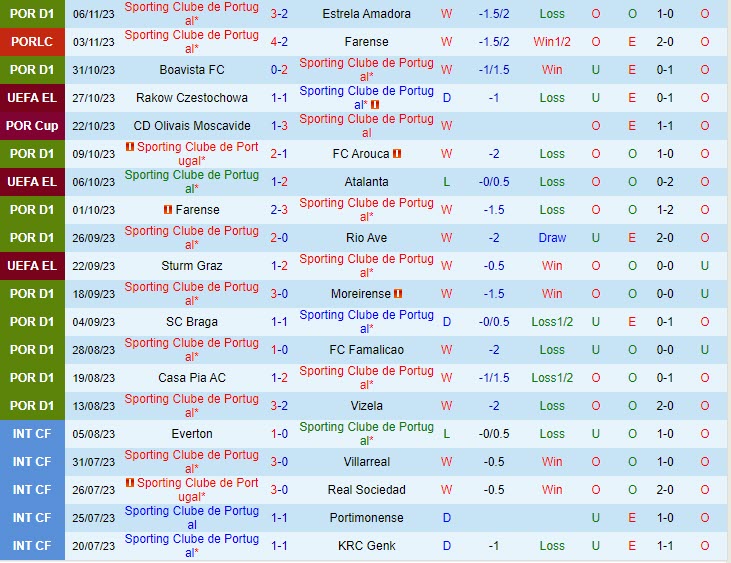Click the UEFA EL label on the 27/10/23 row
This screenshot has height=563, width=731.
pyautogui.click(x=32, y=98)
